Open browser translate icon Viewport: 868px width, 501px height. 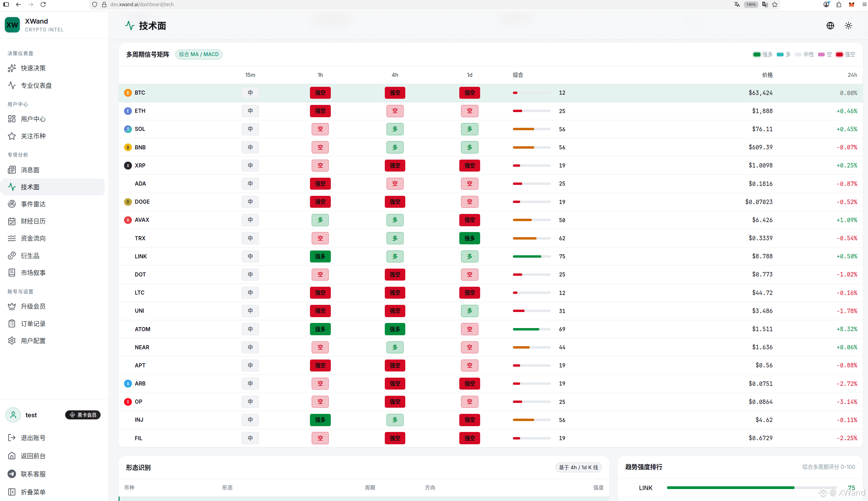click(736, 4)
